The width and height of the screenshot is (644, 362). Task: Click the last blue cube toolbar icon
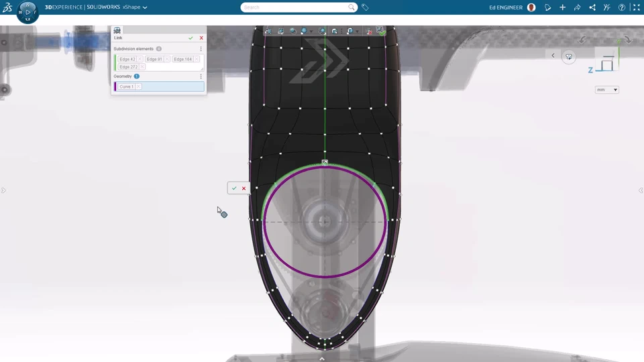(350, 32)
